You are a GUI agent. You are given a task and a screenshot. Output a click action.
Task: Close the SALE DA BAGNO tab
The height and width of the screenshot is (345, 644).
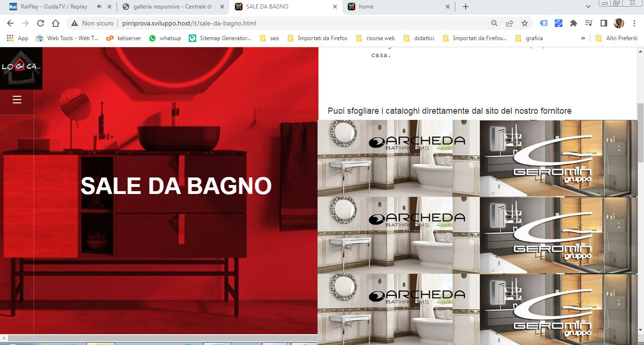pyautogui.click(x=335, y=7)
